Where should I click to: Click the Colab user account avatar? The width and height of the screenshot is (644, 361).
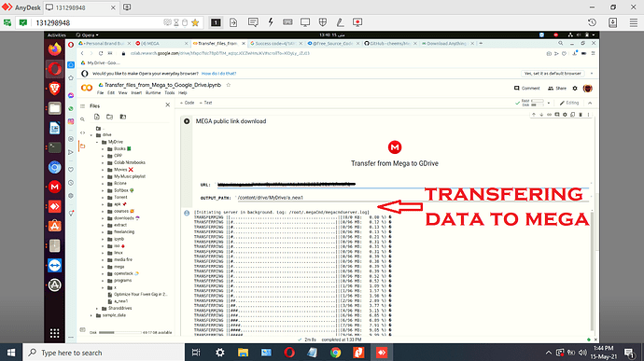588,89
